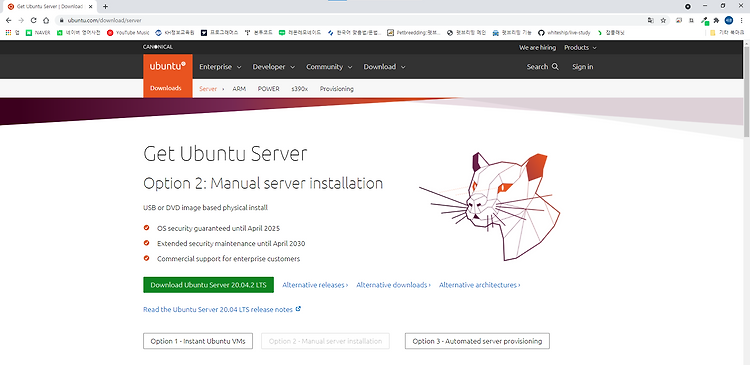The height and width of the screenshot is (365, 750).
Task: Click the orange Downloads tab
Action: pos(168,88)
